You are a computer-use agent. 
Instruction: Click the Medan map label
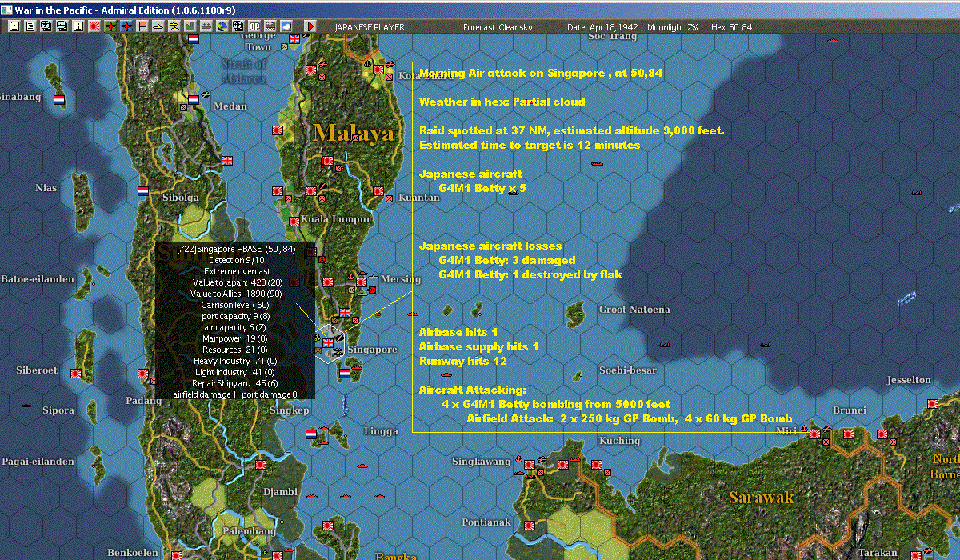point(230,106)
